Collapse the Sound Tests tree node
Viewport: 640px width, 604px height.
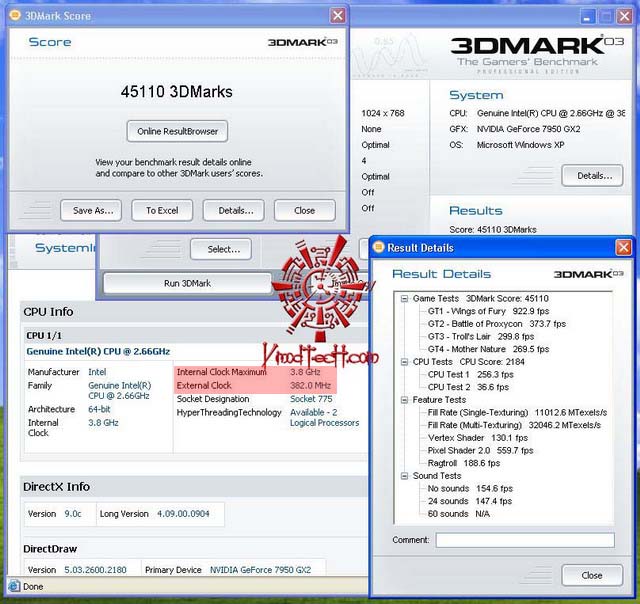tap(404, 476)
